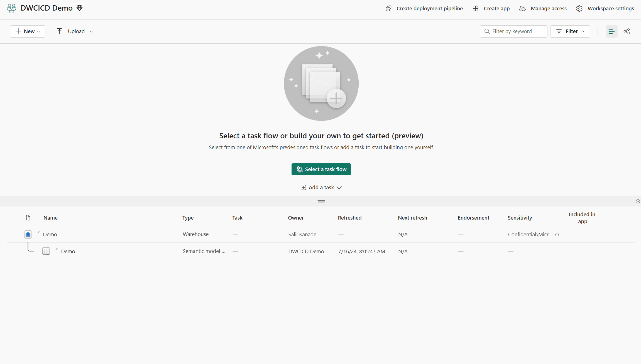Click the pane resize handle bar
This screenshot has height=364, width=641.
[x=321, y=201]
